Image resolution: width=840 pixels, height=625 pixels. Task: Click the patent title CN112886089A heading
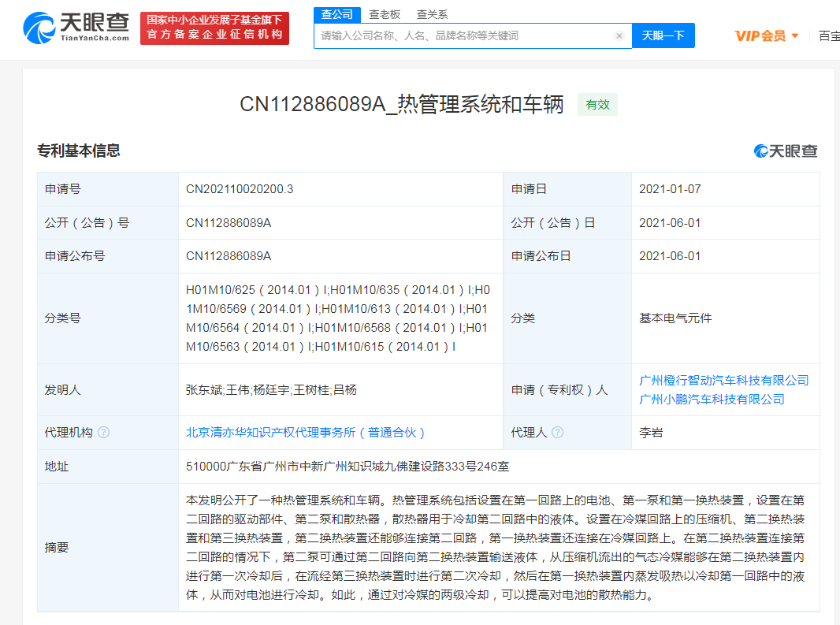[x=402, y=105]
